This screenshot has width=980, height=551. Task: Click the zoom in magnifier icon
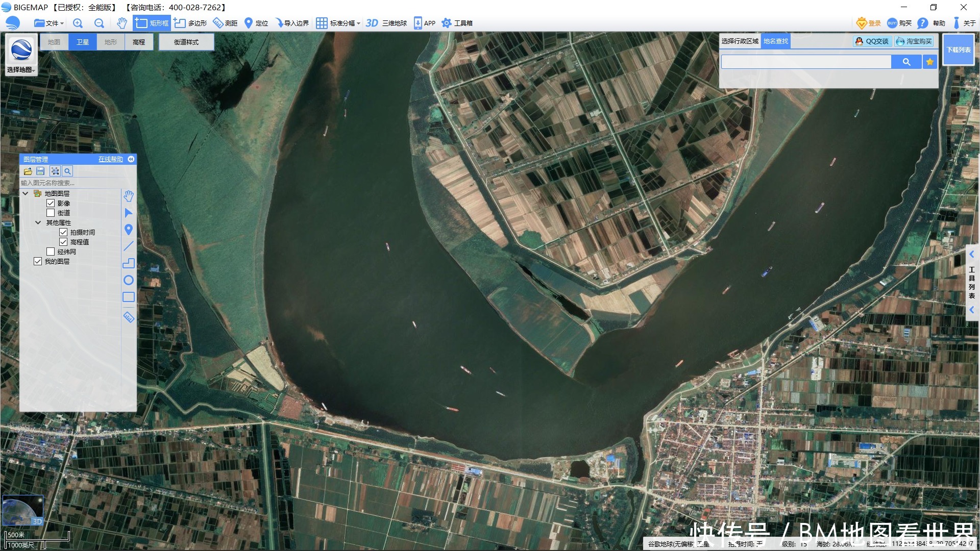click(78, 23)
